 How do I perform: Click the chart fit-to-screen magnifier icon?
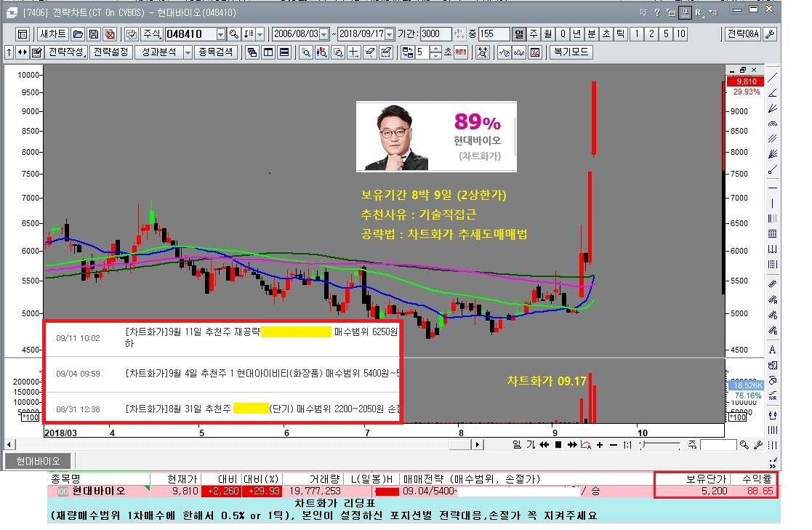coord(483,52)
